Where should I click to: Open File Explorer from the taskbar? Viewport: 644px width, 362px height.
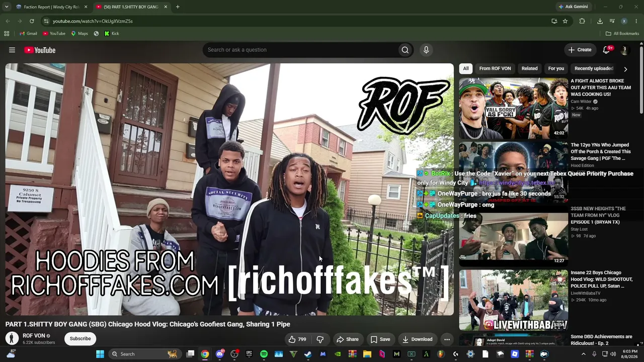[x=367, y=354]
